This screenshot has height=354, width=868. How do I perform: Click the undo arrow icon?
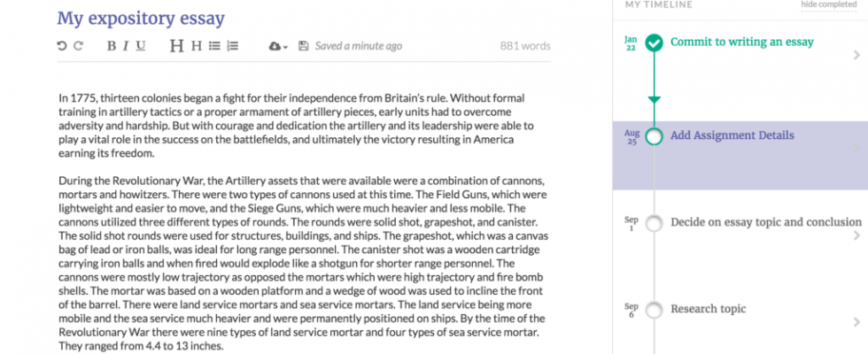click(x=61, y=46)
